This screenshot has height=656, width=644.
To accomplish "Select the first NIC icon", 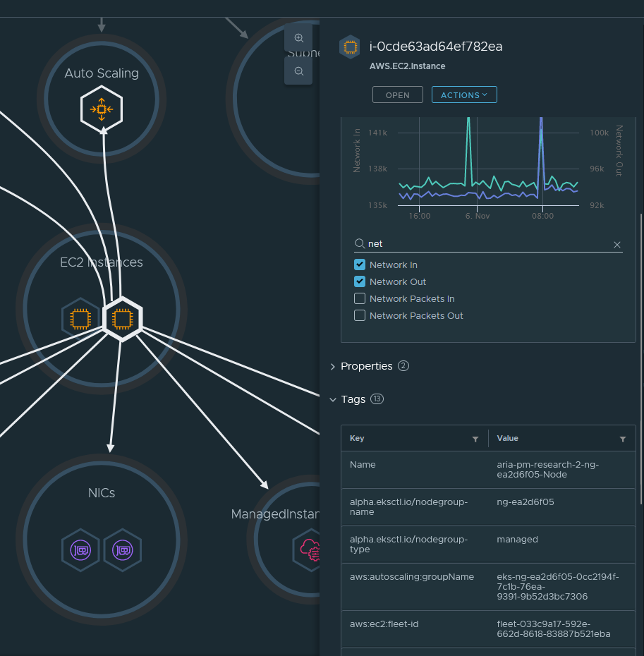I will pyautogui.click(x=80, y=549).
